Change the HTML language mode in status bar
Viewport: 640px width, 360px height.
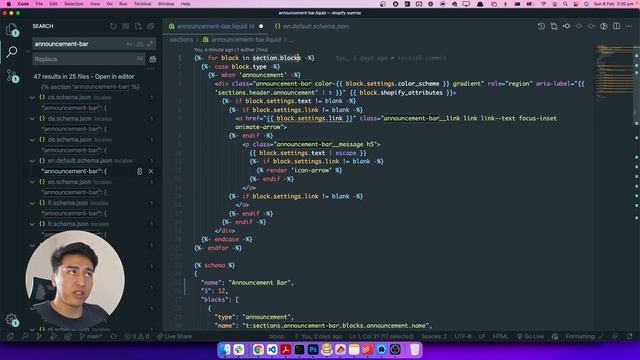(500, 337)
